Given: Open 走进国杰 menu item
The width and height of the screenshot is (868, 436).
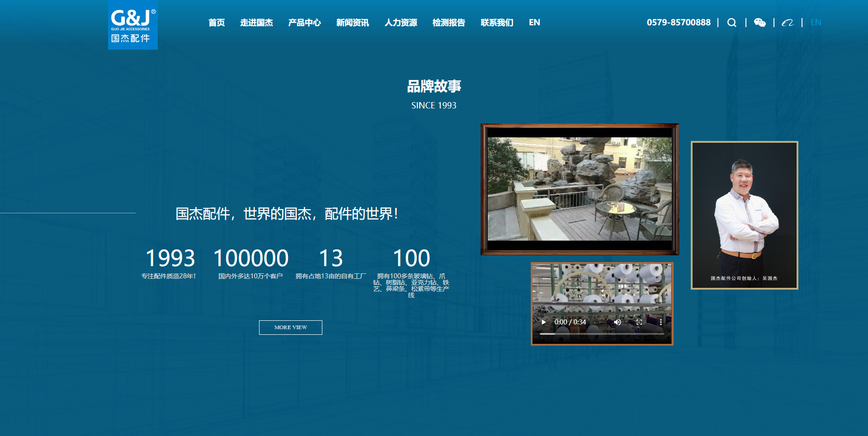Looking at the screenshot, I should pos(256,23).
